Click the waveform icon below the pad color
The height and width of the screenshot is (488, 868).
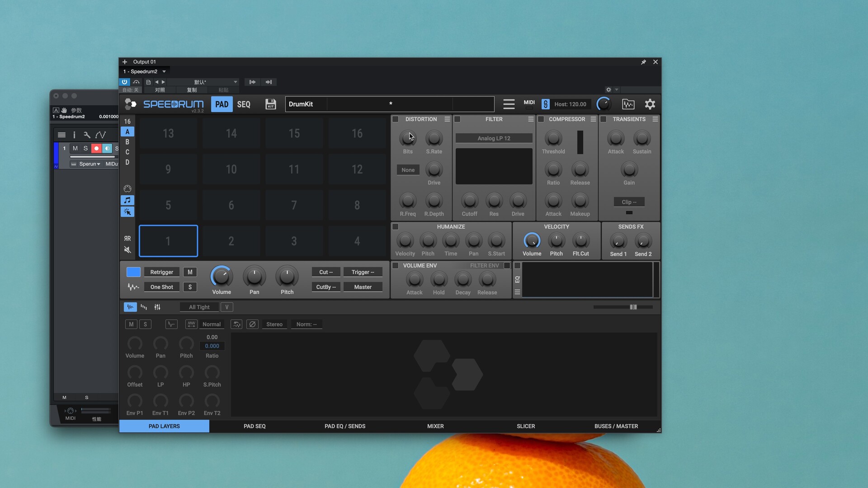point(133,287)
